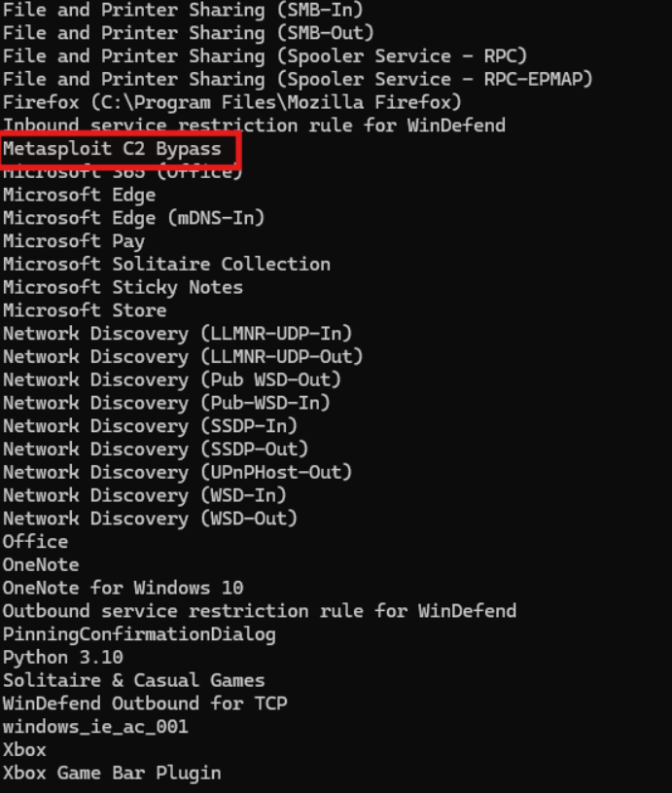Select Inbound service restriction rule for WinDefend

click(x=254, y=126)
